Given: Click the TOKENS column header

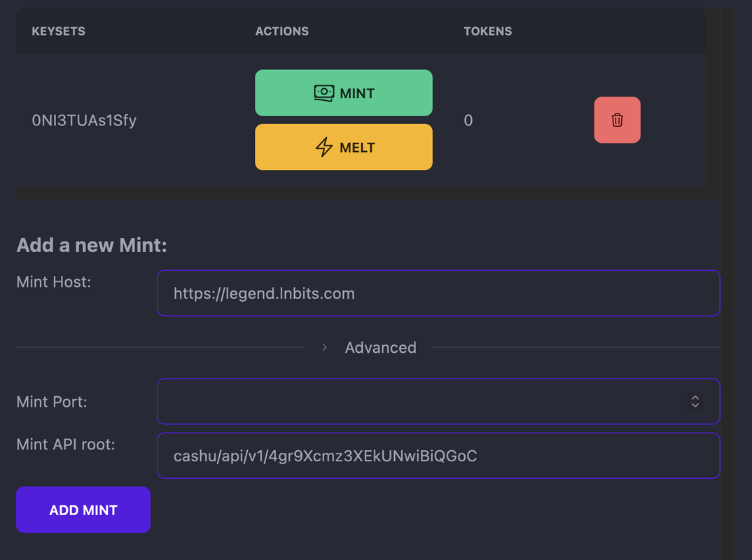Looking at the screenshot, I should 488,31.
